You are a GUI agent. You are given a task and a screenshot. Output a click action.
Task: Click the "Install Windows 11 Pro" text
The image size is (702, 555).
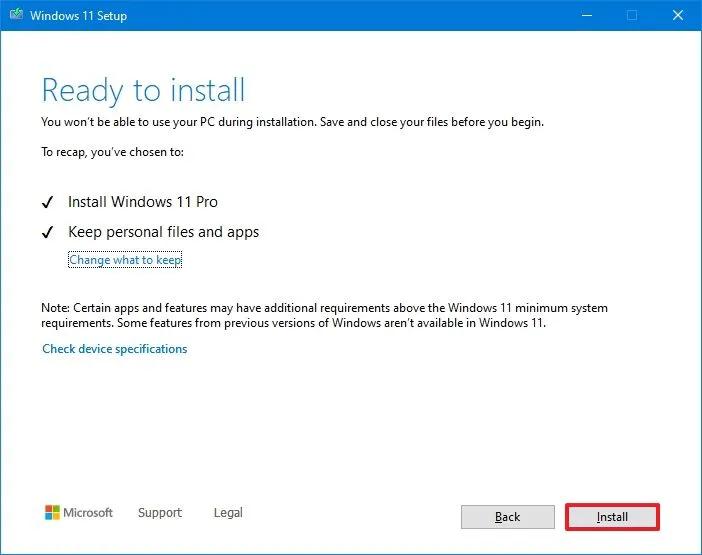pyautogui.click(x=143, y=202)
